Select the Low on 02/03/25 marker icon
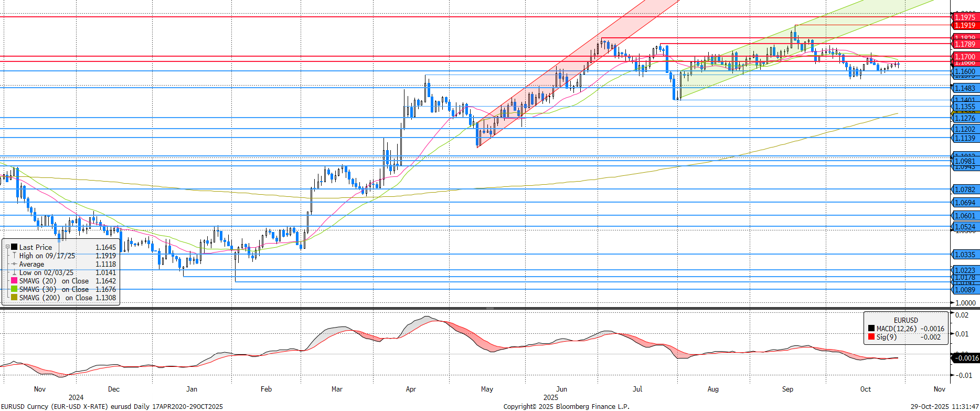 click(14, 272)
